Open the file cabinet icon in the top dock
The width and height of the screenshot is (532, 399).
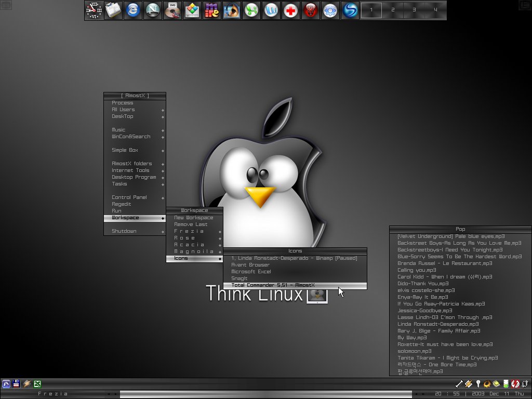click(x=113, y=10)
